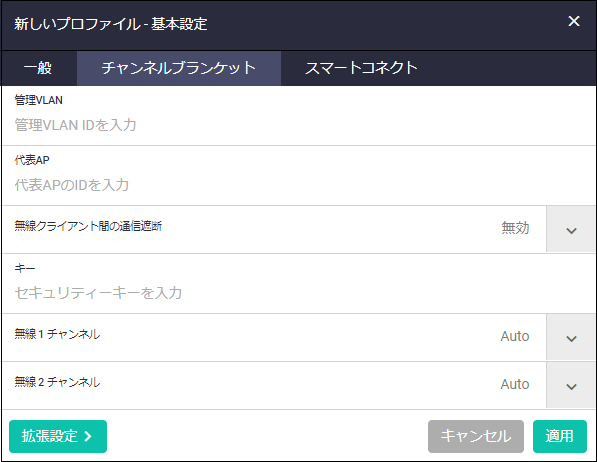The height and width of the screenshot is (462, 597).
Task: Click the chevron arrow in 拡張設定 button
Action: (88, 436)
